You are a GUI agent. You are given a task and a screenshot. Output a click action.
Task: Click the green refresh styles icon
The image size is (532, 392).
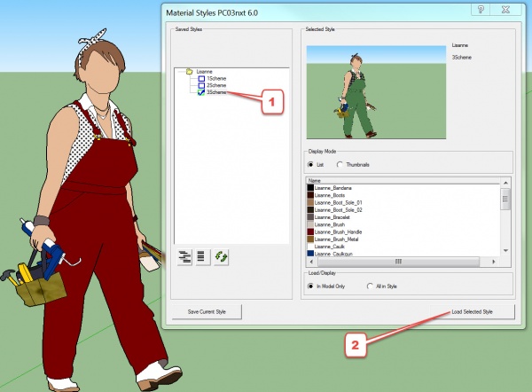coord(223,256)
